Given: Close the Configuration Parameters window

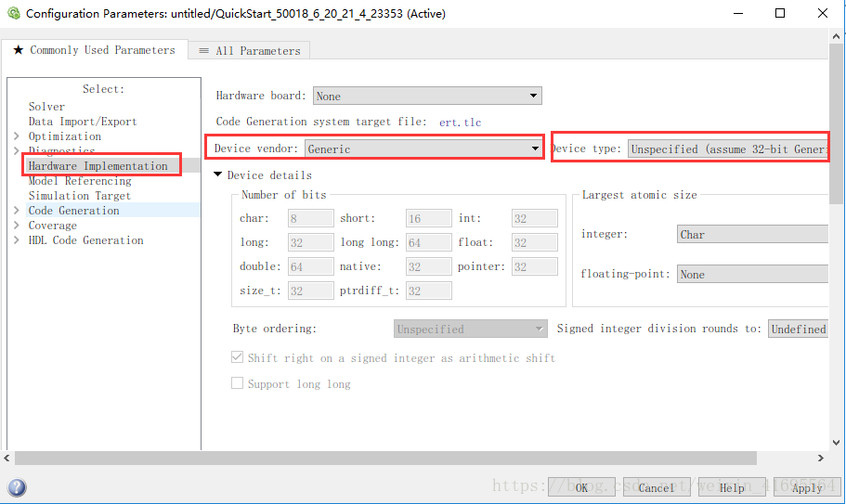Looking at the screenshot, I should (x=822, y=13).
